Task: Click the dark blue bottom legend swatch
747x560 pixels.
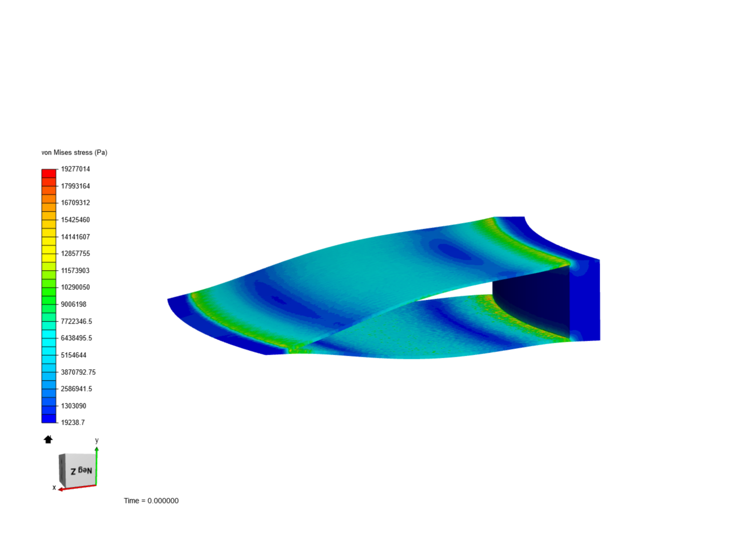Action: (49, 418)
